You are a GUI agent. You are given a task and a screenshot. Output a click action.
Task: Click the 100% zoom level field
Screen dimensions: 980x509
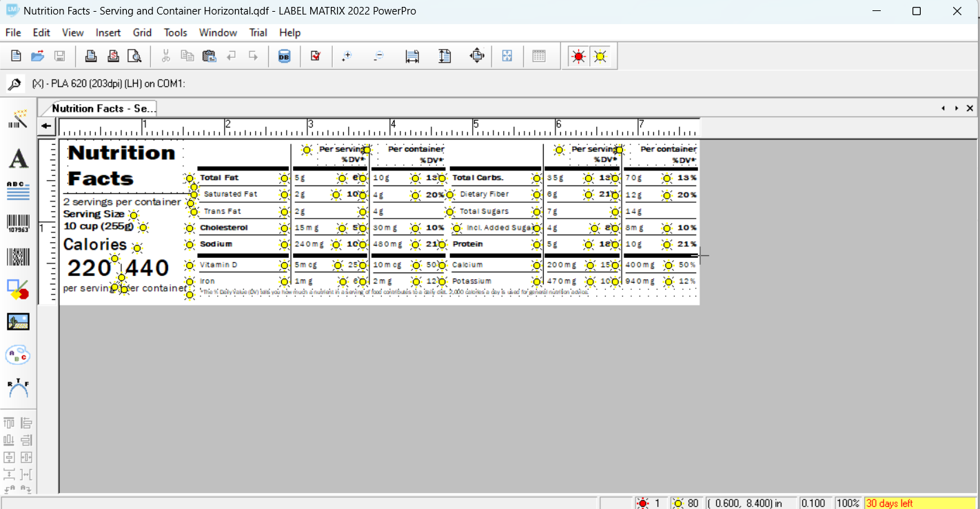[848, 503]
